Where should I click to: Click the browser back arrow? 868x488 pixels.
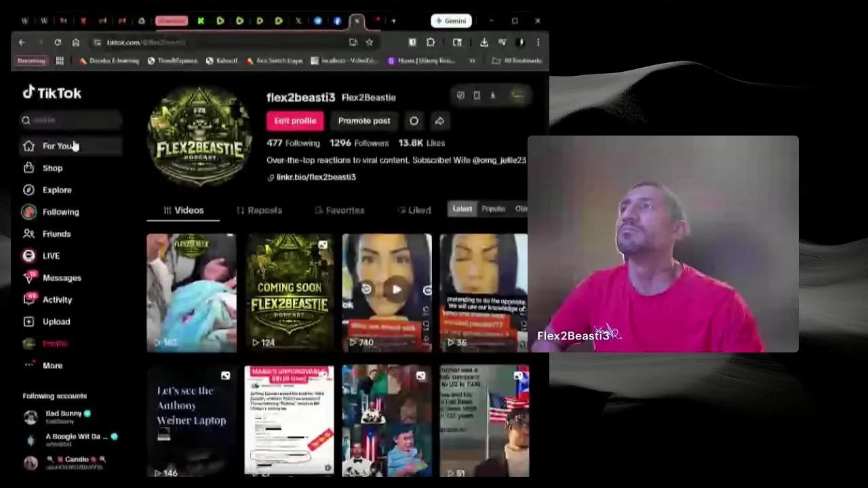(22, 42)
